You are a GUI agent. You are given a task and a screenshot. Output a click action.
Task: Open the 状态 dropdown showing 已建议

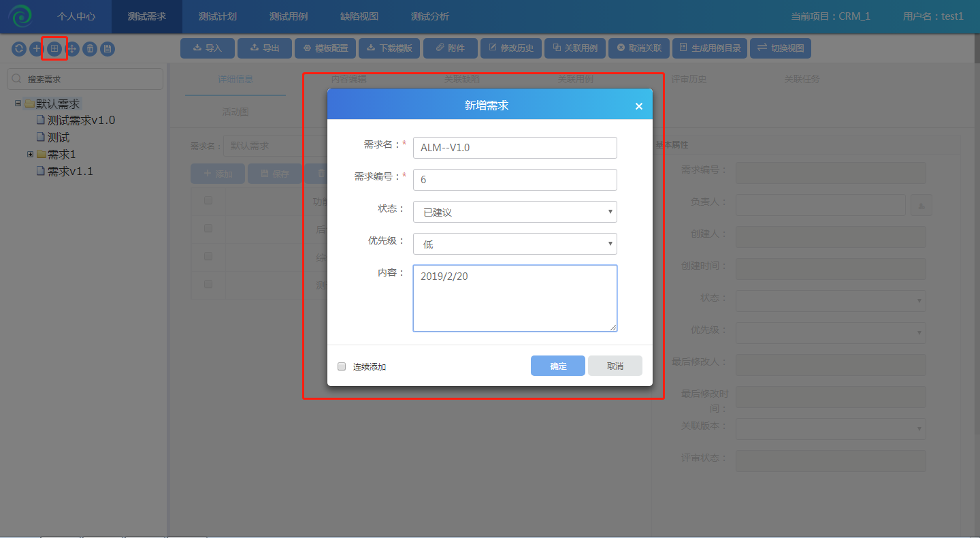(514, 212)
